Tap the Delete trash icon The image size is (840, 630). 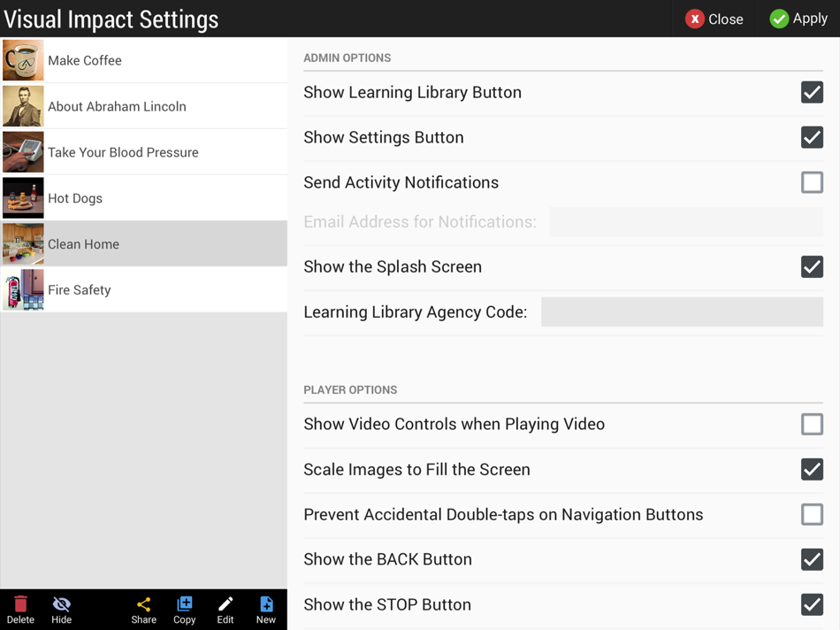click(20, 604)
